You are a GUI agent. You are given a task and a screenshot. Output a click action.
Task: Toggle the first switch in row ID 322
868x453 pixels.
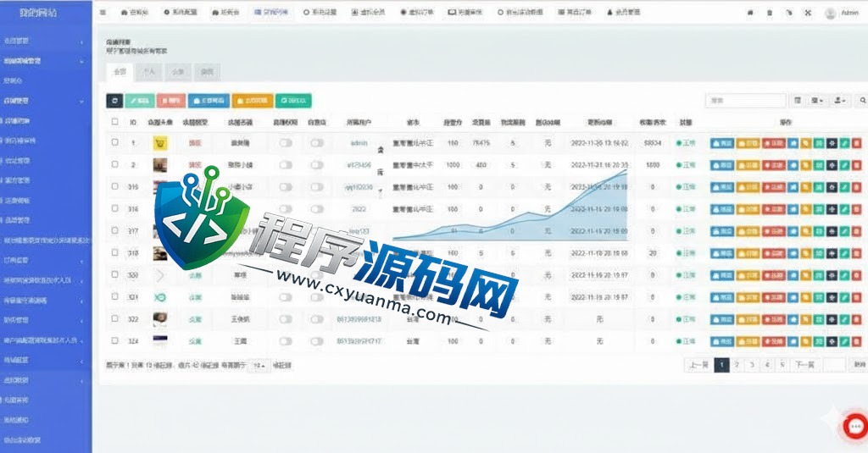[286, 319]
